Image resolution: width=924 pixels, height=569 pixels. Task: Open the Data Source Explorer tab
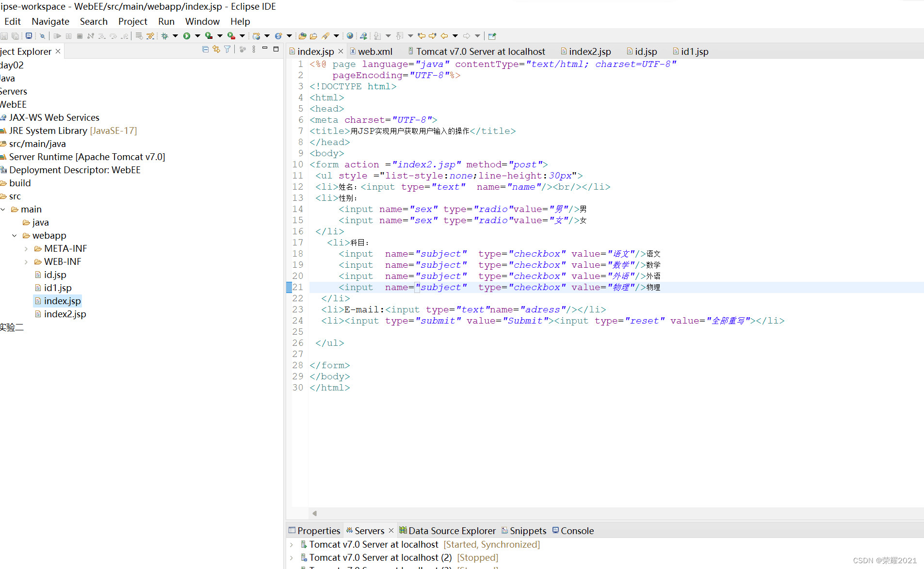pyautogui.click(x=447, y=531)
